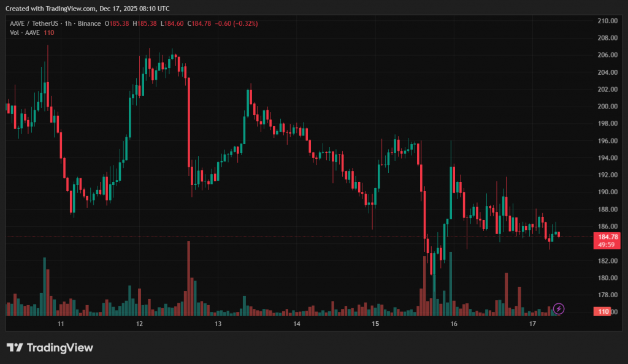Select the AAVE / TetherUS symbol title
This screenshot has height=364, width=628.
click(x=34, y=23)
